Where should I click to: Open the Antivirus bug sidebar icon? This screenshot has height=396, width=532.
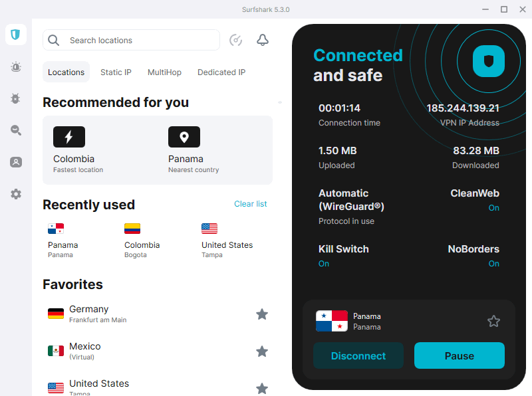[16, 98]
